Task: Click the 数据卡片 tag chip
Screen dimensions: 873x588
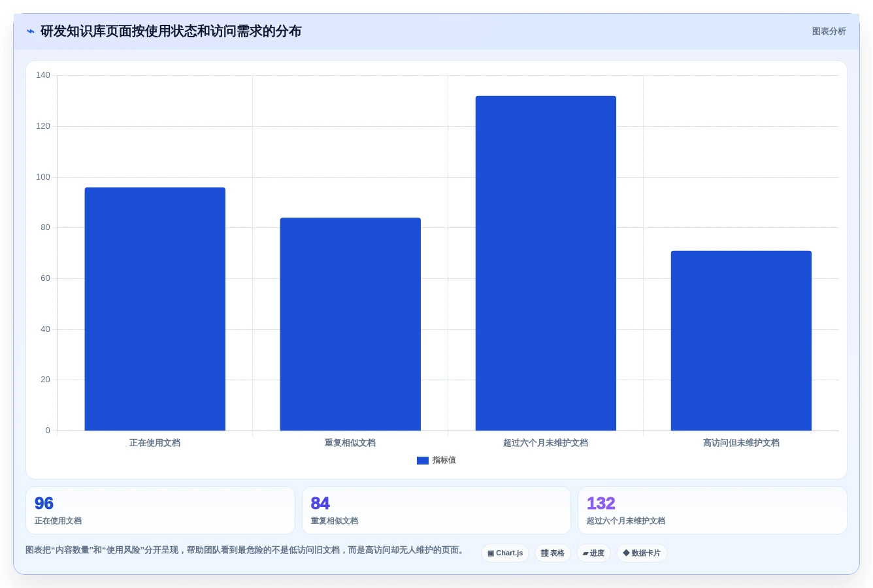Action: [642, 553]
